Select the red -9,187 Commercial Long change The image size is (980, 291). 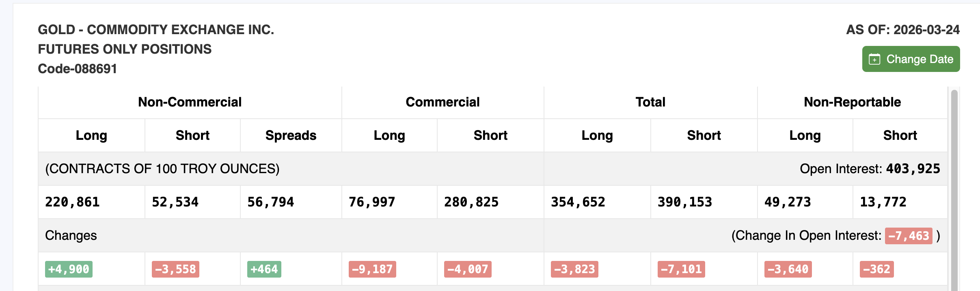pyautogui.click(x=373, y=269)
